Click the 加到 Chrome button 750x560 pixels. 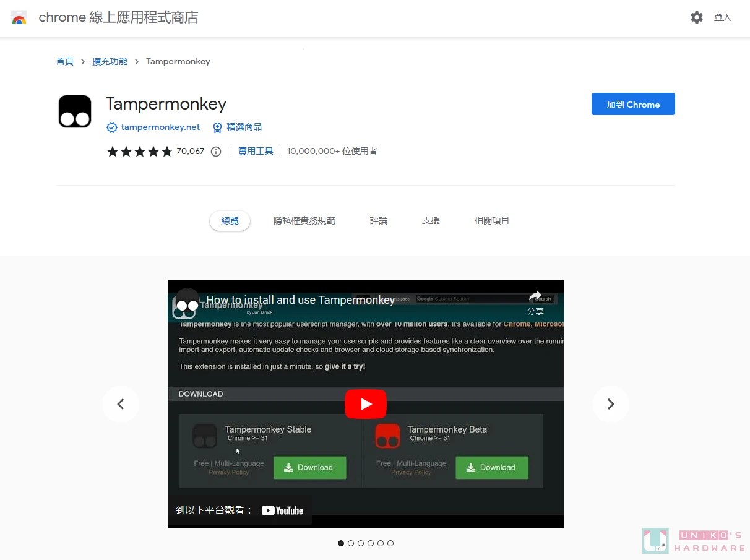633,105
